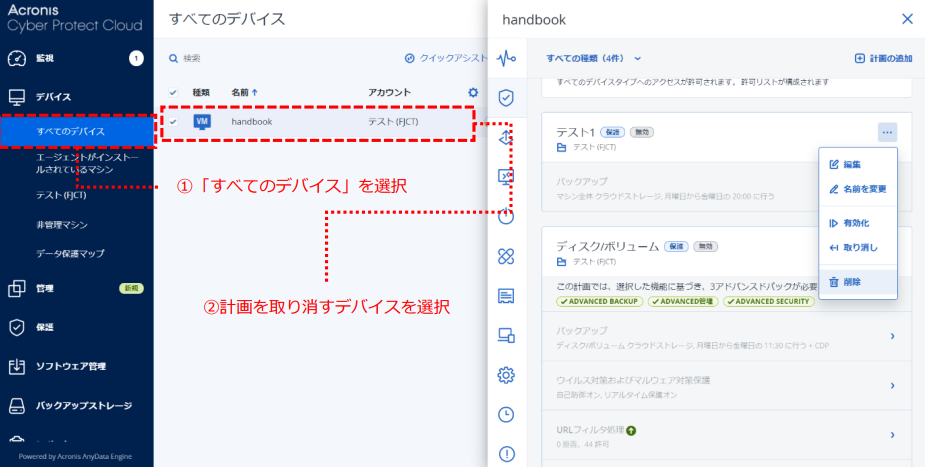925x470 pixels.
Task: Open the activity pulse icon in side strip
Action: [x=506, y=57]
